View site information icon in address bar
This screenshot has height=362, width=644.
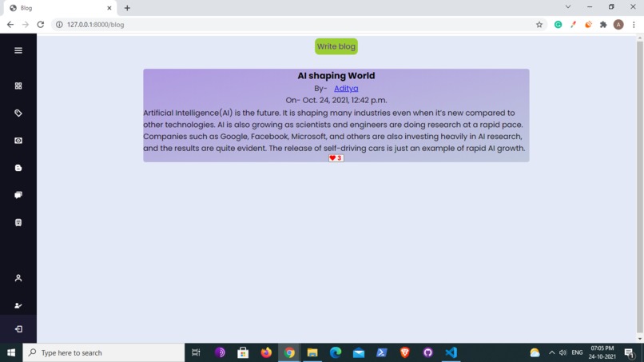coord(59,25)
